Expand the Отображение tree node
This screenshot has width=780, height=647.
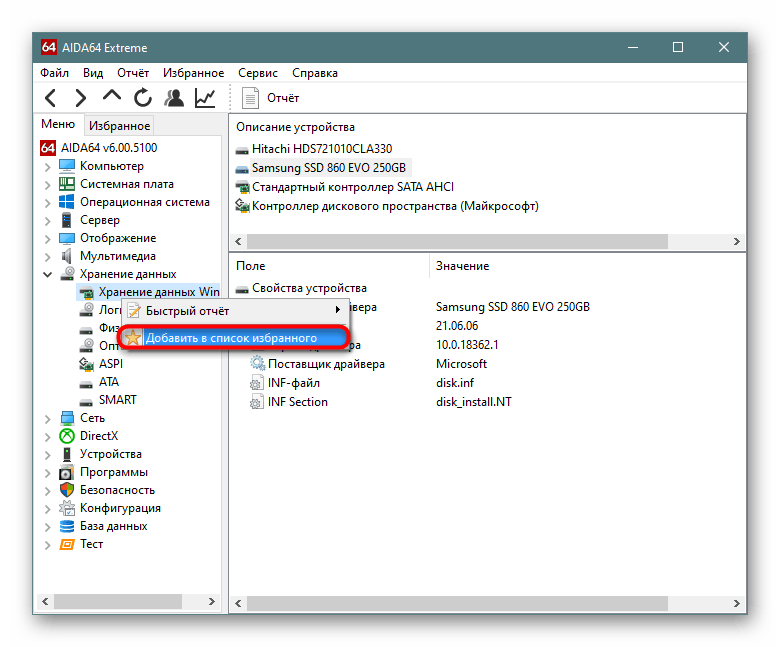47,239
